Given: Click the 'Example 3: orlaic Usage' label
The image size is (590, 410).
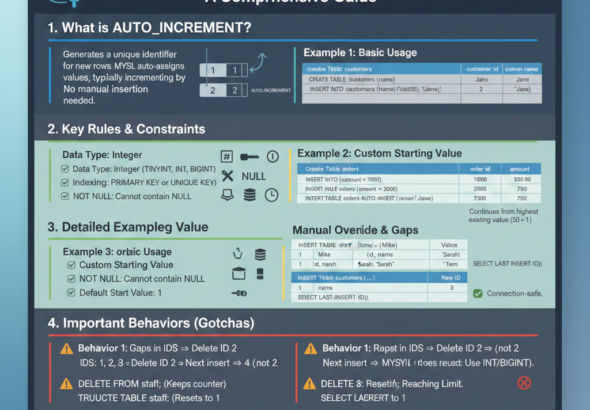Looking at the screenshot, I should pyautogui.click(x=117, y=252).
